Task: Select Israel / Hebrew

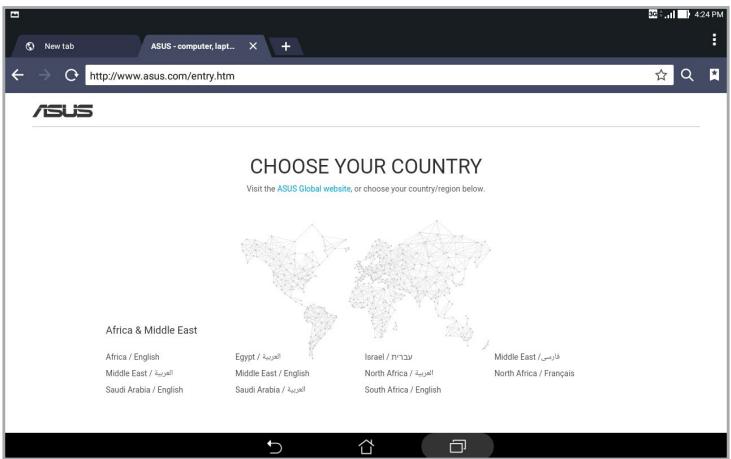Action: (x=388, y=357)
